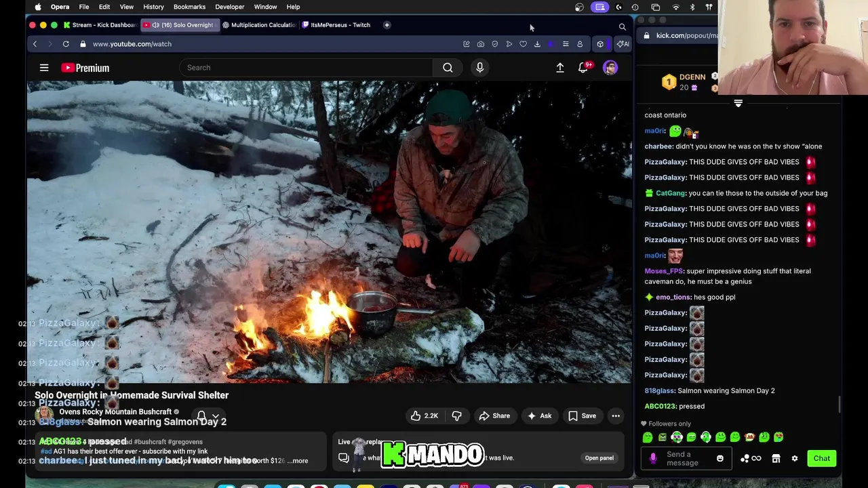Open macOS Bluetooth status icon
Viewport: 868px width, 488px height.
pyautogui.click(x=692, y=7)
